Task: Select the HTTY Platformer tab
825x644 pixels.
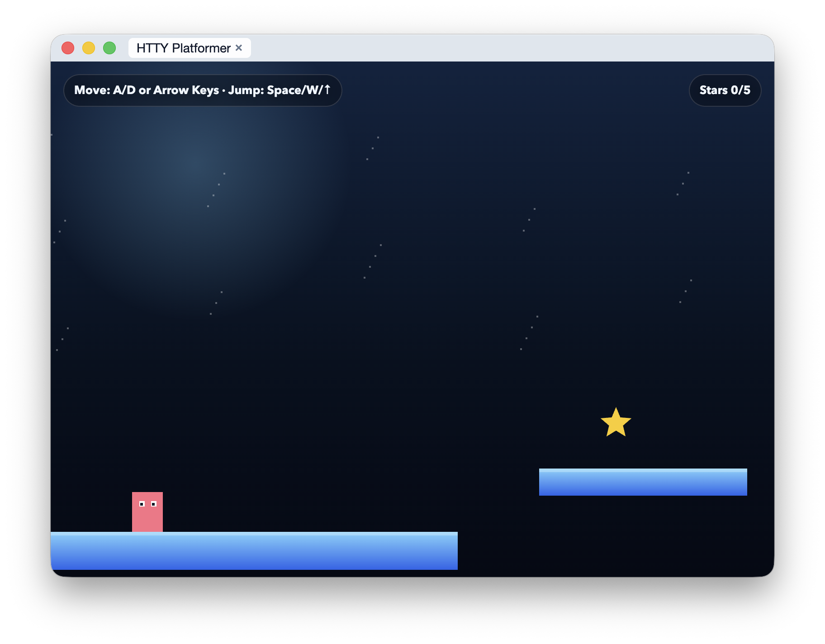Action: tap(190, 48)
